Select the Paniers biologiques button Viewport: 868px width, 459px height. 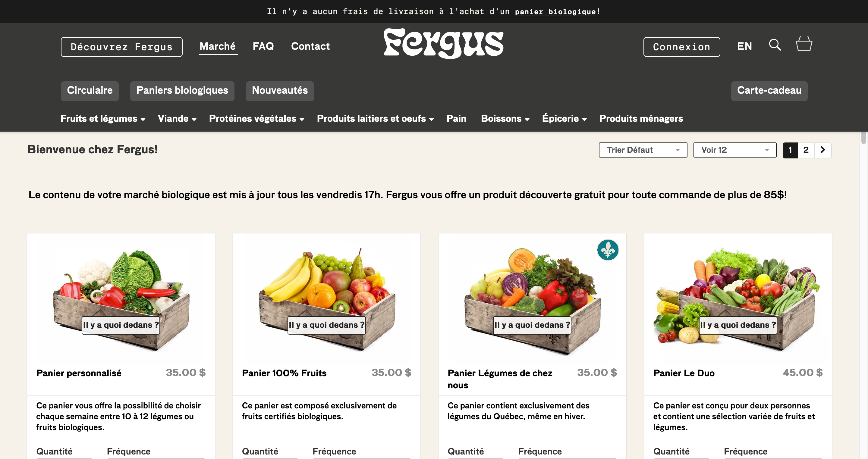point(182,91)
